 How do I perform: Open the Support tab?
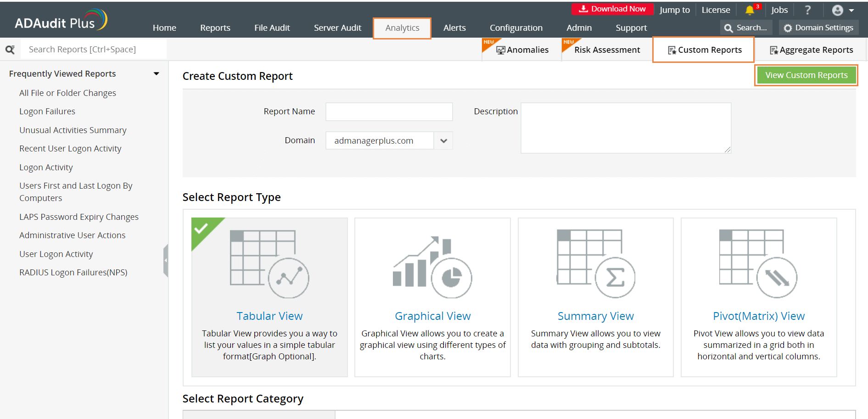(x=631, y=28)
